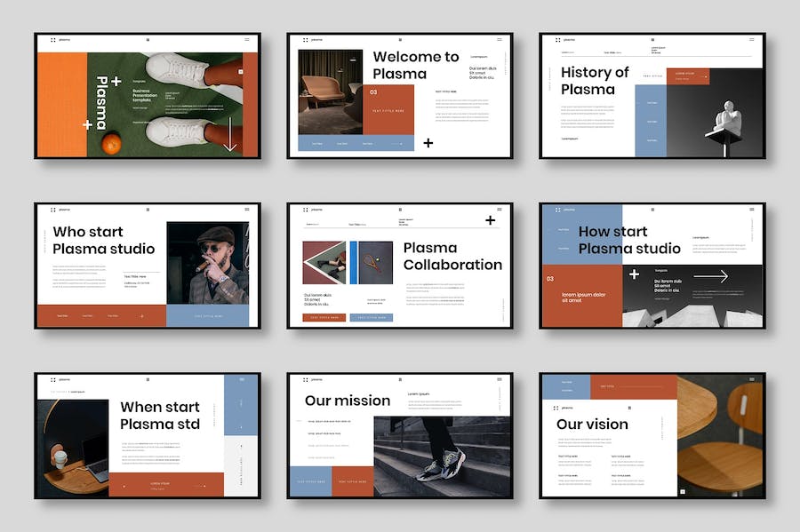Screen dimensions: 800x532
Task: Select the When start Plasma std heading
Action: 160,416
